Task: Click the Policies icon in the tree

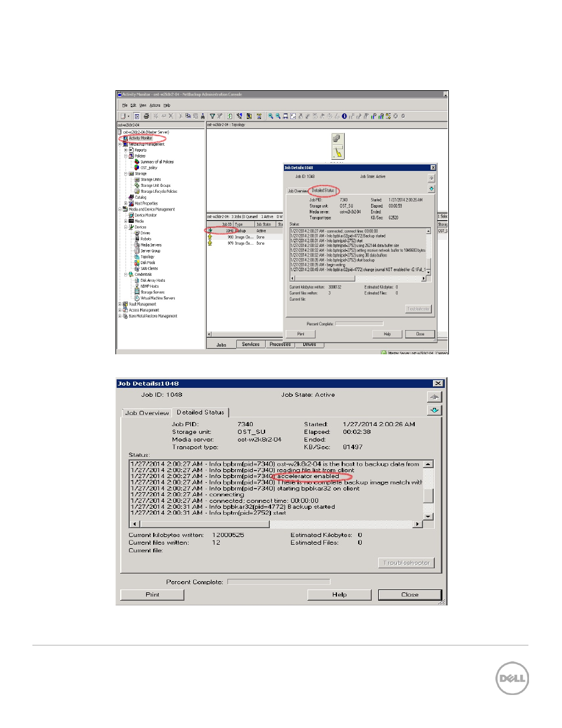Action: coord(131,156)
